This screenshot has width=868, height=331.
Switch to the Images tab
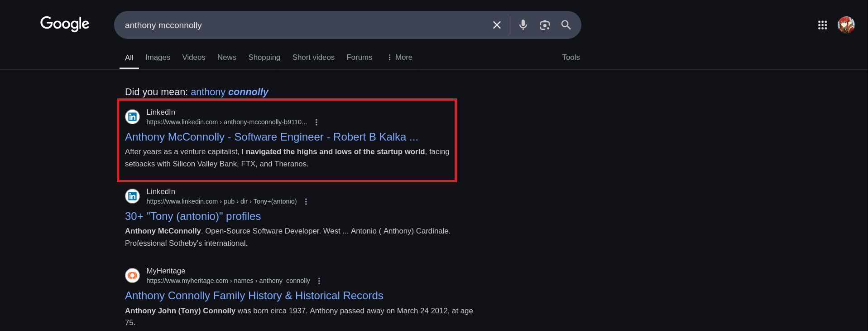(158, 58)
